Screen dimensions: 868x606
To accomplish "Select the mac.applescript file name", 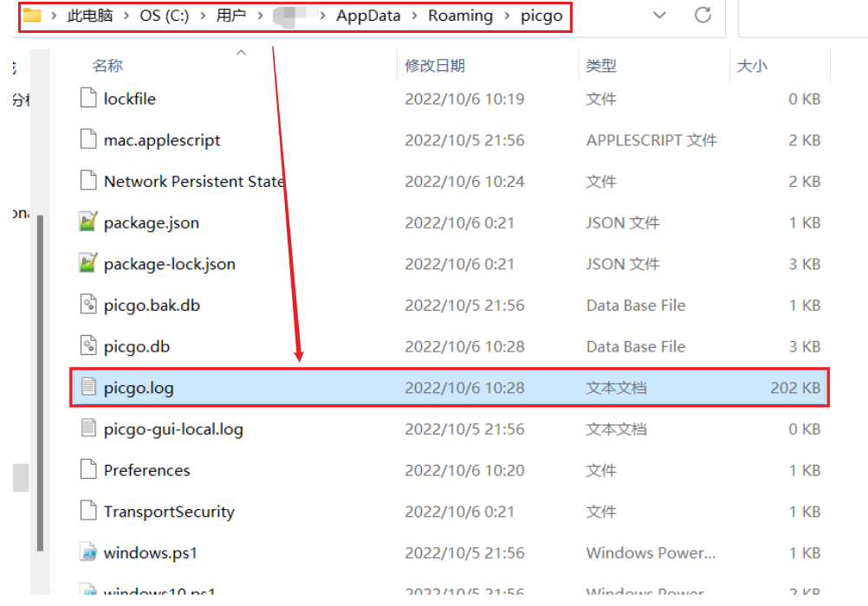I will click(x=162, y=140).
